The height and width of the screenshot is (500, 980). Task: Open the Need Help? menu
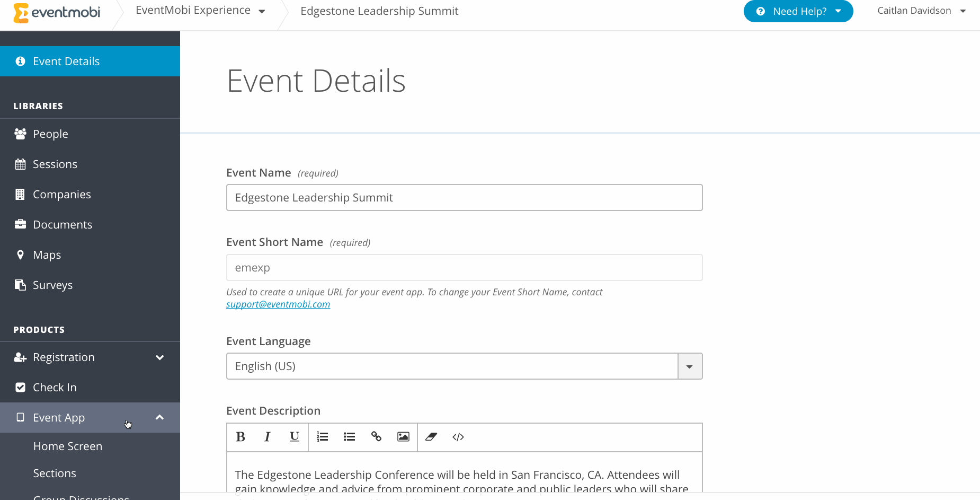(798, 11)
